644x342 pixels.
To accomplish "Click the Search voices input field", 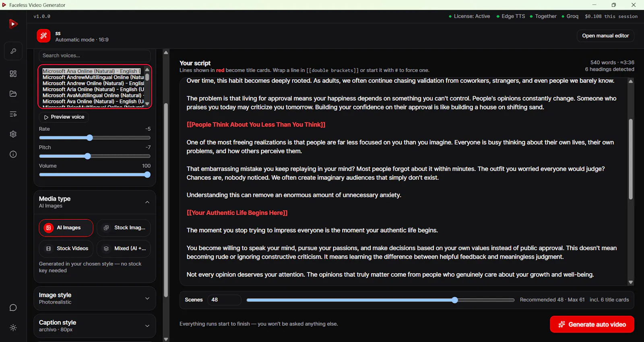I will click(x=95, y=56).
